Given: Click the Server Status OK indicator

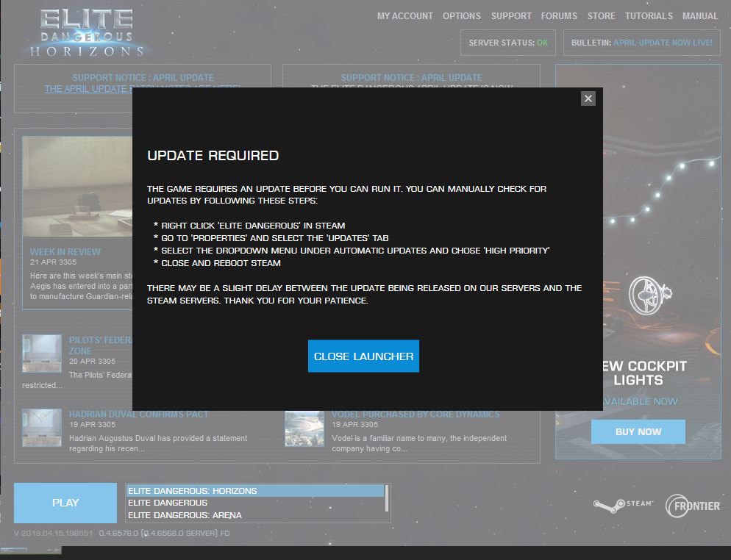Looking at the screenshot, I should point(507,43).
